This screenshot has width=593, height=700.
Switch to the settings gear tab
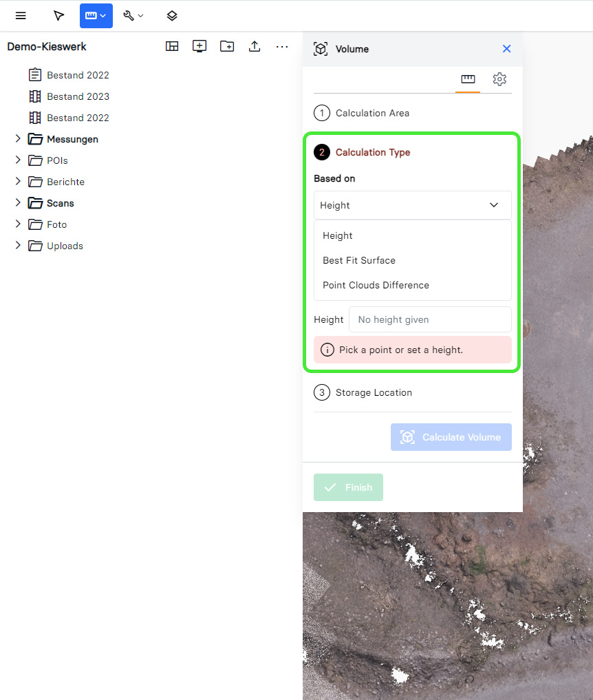pos(499,79)
